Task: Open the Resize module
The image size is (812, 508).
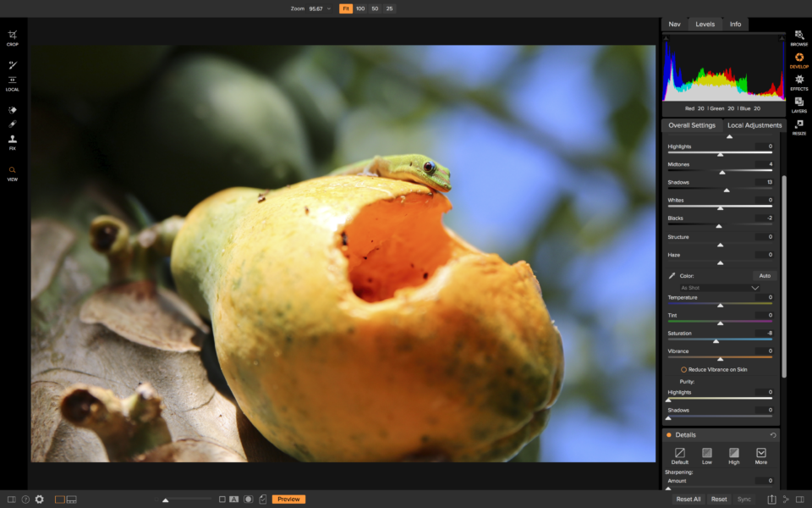Action: click(799, 128)
